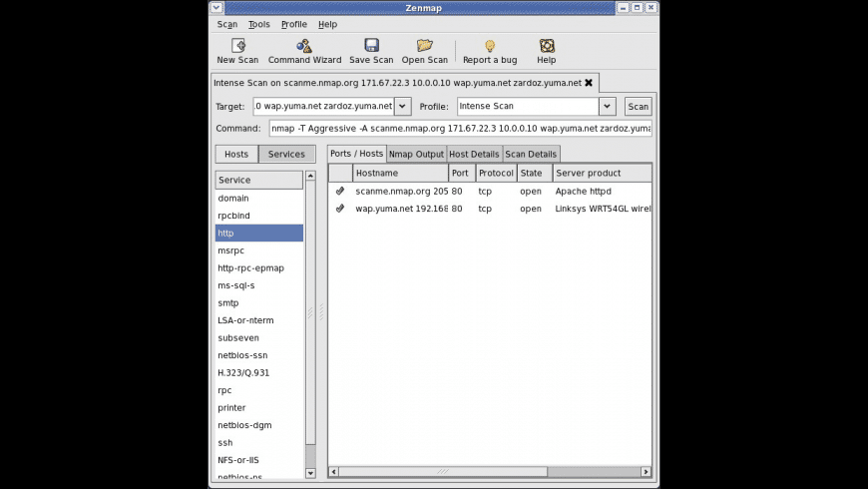Open the Profile menu
Viewport: 868px width, 489px height.
(294, 24)
